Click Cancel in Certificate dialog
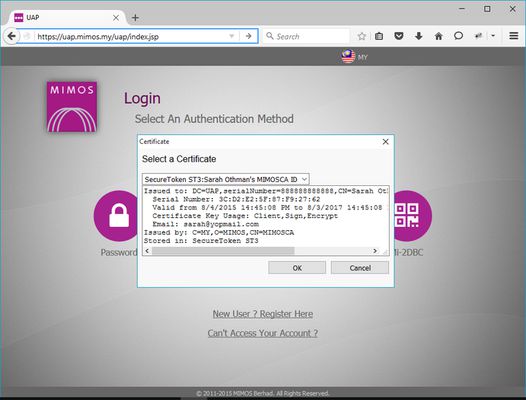 pyautogui.click(x=360, y=268)
